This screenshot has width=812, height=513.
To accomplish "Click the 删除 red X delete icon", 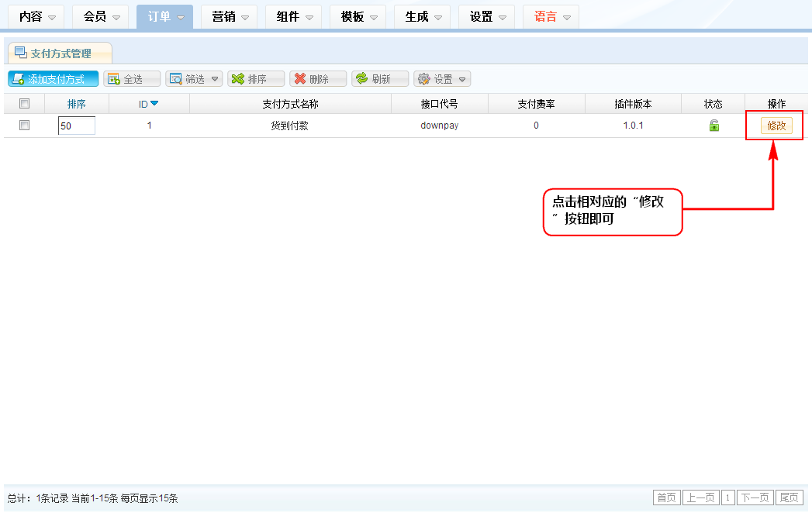I will click(x=299, y=79).
